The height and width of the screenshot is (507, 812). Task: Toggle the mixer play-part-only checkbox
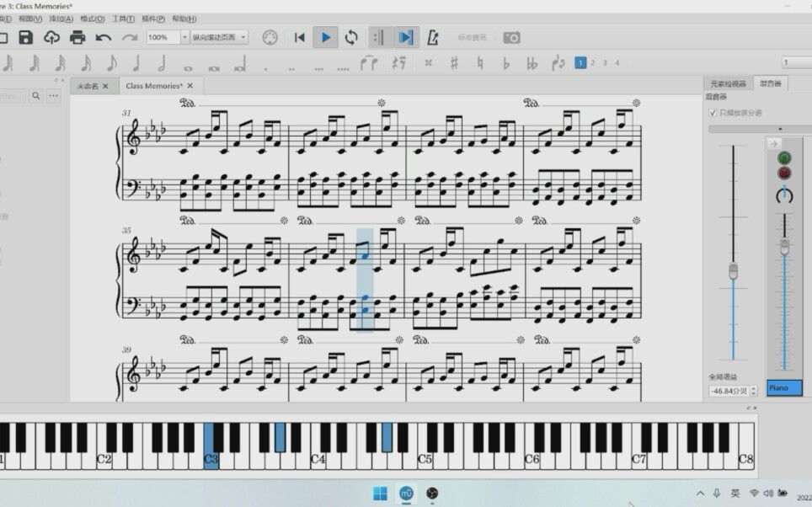pyautogui.click(x=713, y=112)
